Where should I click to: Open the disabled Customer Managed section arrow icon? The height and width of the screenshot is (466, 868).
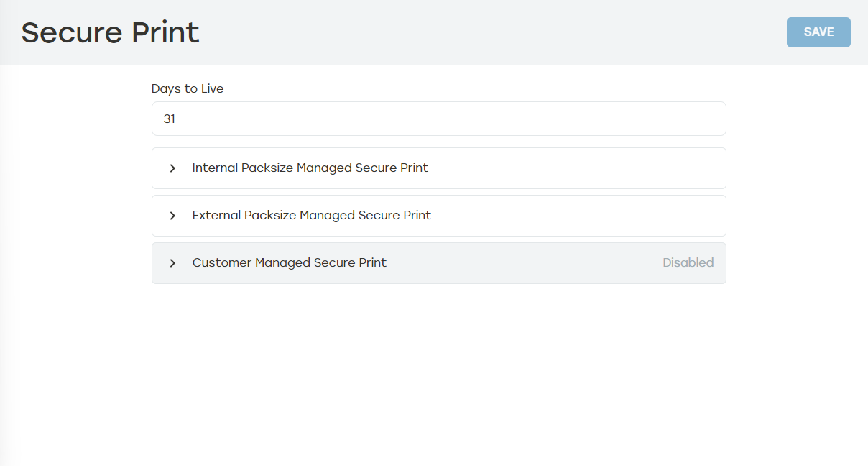[172, 263]
